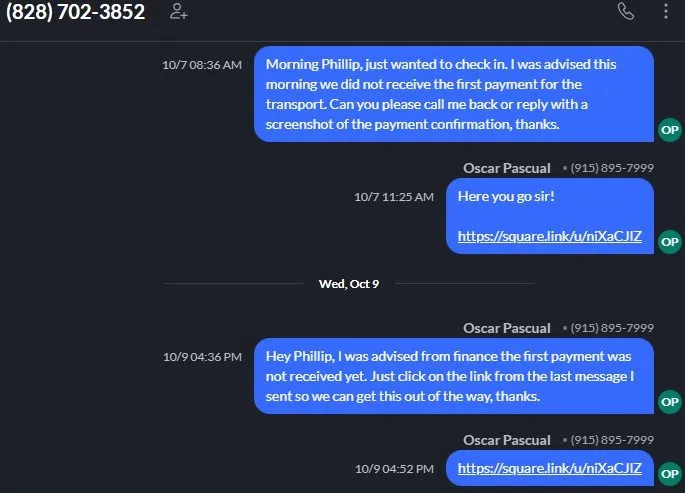This screenshot has width=685, height=493.
Task: Open the vertical three-dot options menu
Action: click(666, 12)
